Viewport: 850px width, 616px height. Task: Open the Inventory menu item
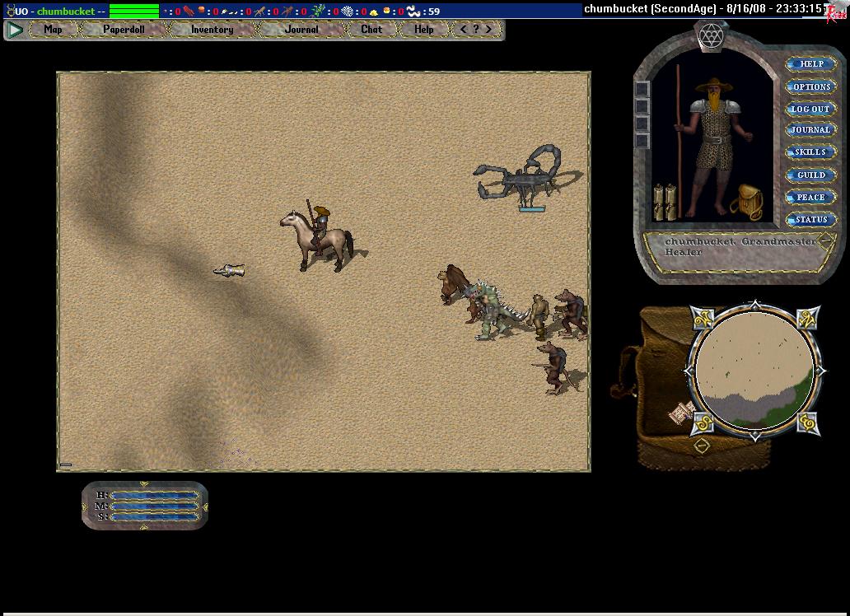click(212, 30)
